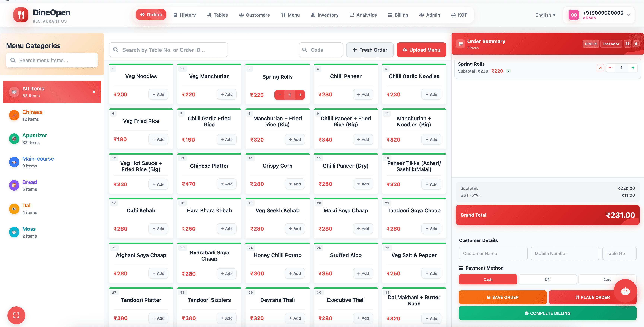Click the DineOpen fork-and-knife logo

pyautogui.click(x=21, y=15)
